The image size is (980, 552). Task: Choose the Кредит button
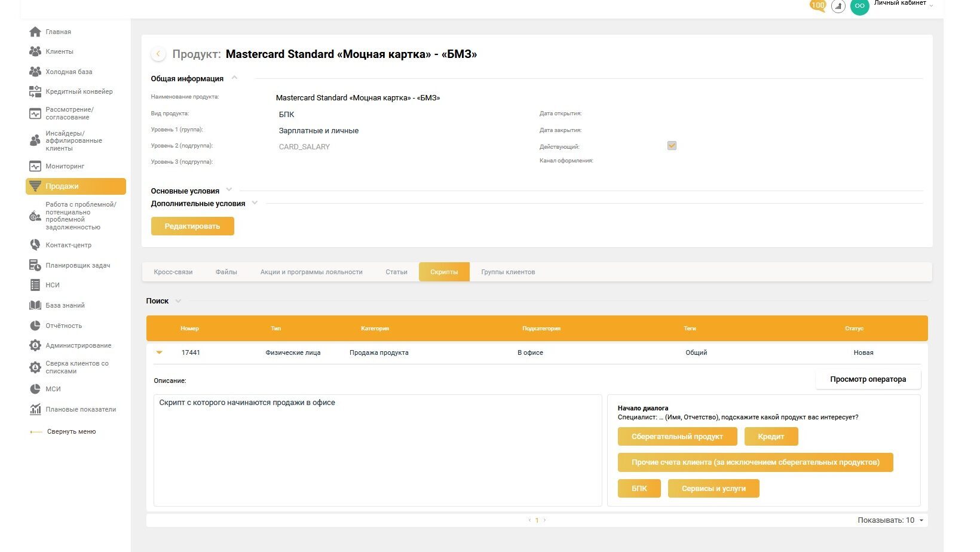click(771, 437)
